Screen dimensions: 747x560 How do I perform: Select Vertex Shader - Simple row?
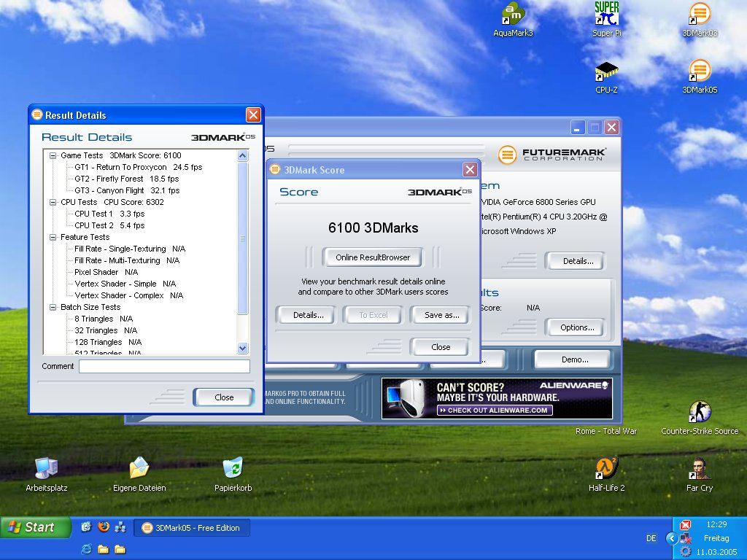125,284
